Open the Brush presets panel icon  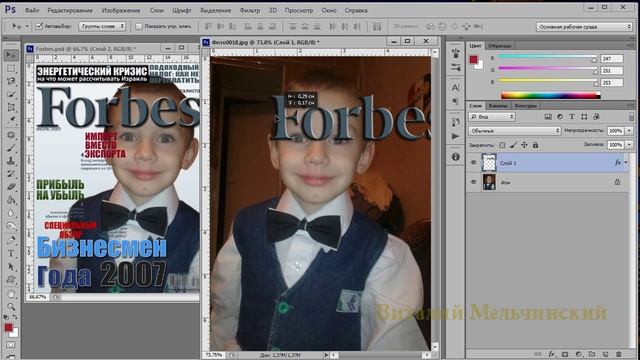coord(456,67)
